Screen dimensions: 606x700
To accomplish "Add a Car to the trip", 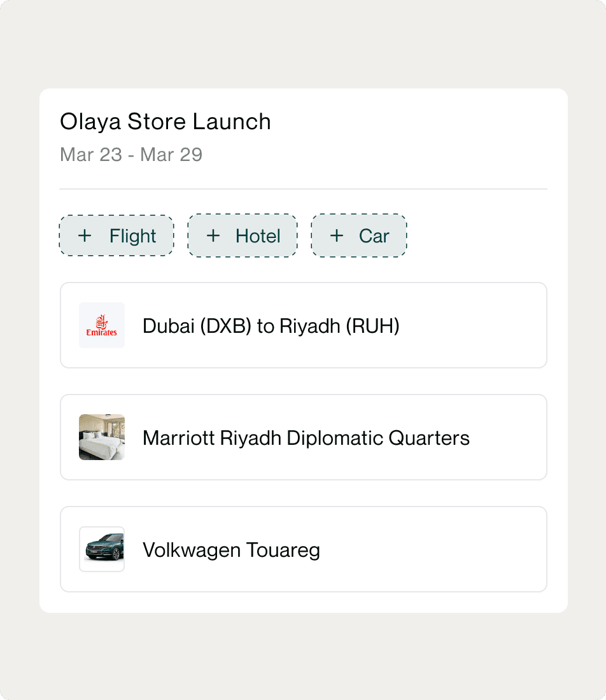I will point(359,235).
